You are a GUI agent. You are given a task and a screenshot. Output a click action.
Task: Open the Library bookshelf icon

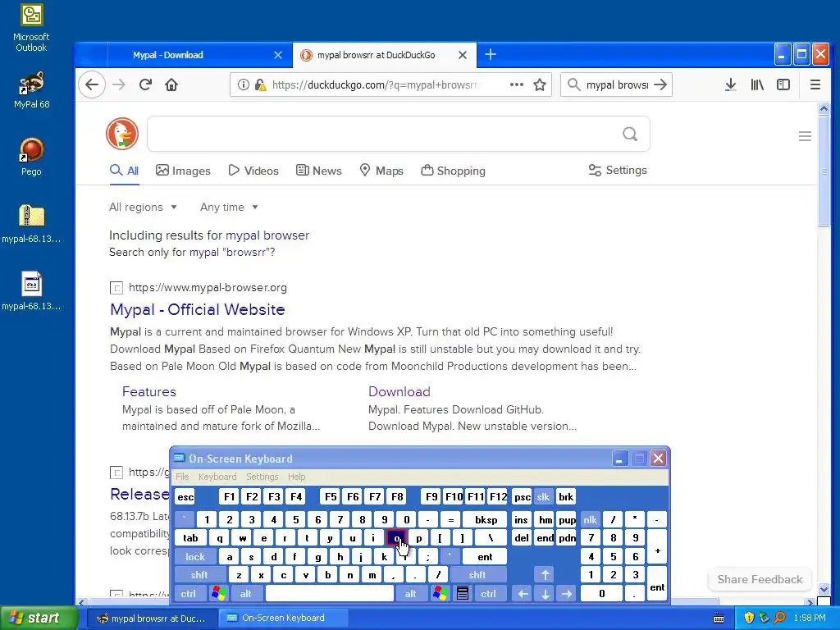757,84
